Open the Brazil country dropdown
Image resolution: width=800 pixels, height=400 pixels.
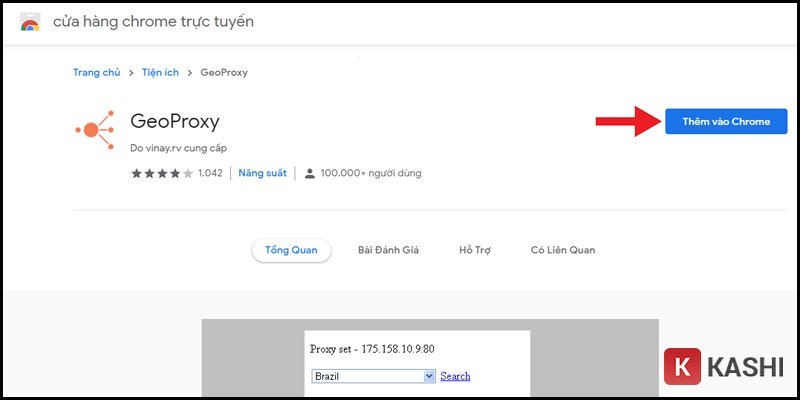pyautogui.click(x=373, y=377)
